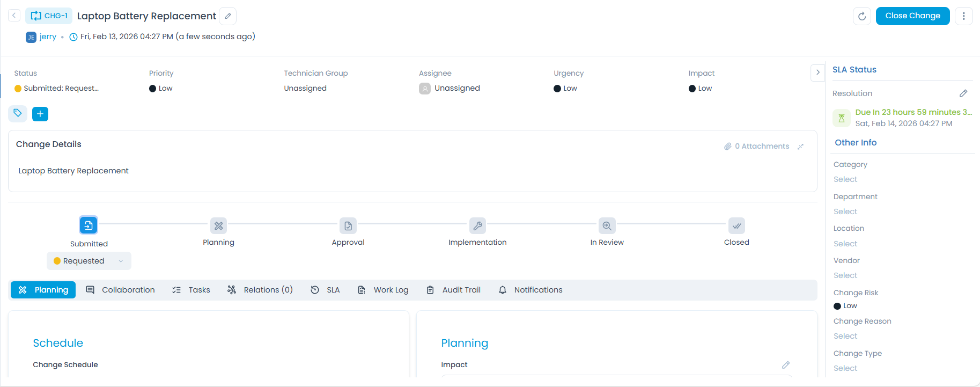Open the Work Log tab
Image resolution: width=980 pixels, height=387 pixels.
[x=384, y=290]
